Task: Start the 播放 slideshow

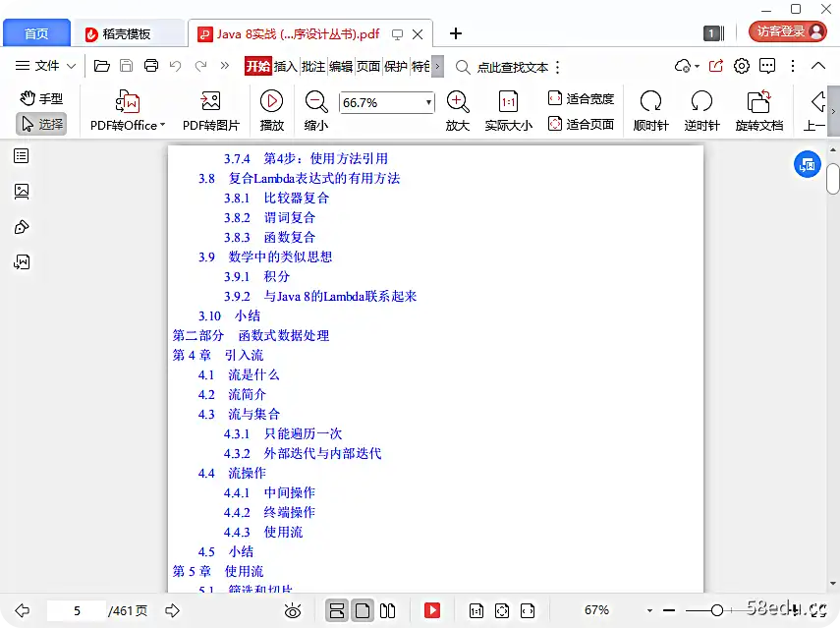Action: point(271,111)
